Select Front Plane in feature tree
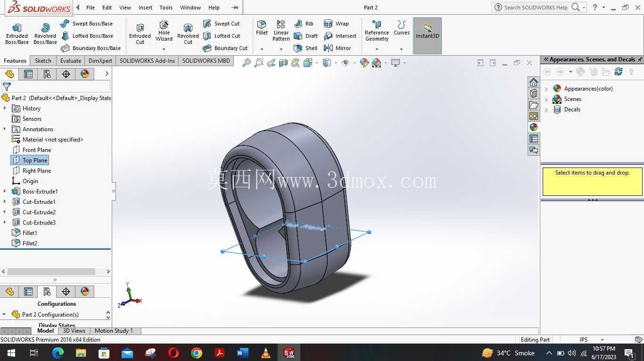Image resolution: width=644 pixels, height=361 pixels. (x=31, y=150)
